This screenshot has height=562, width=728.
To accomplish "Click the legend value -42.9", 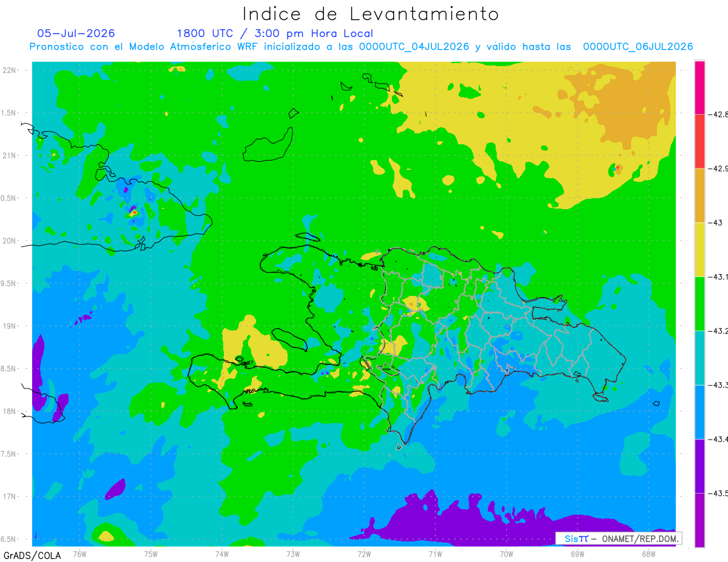I will pyautogui.click(x=718, y=169).
